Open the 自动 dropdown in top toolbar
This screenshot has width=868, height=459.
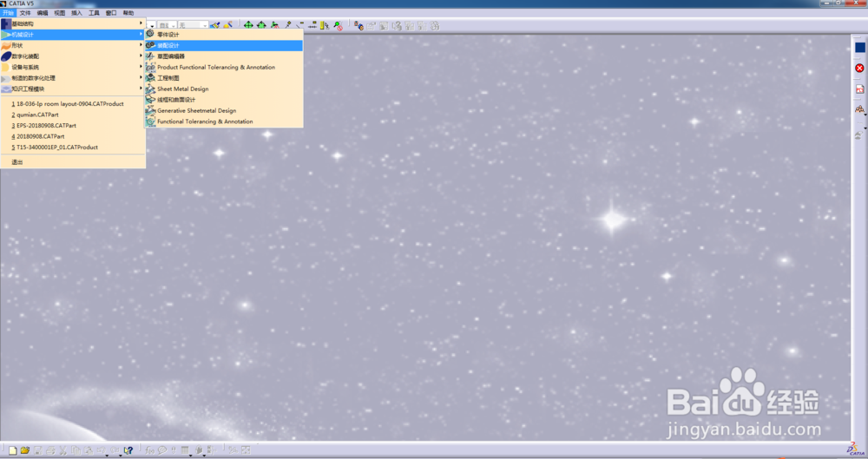tap(167, 25)
